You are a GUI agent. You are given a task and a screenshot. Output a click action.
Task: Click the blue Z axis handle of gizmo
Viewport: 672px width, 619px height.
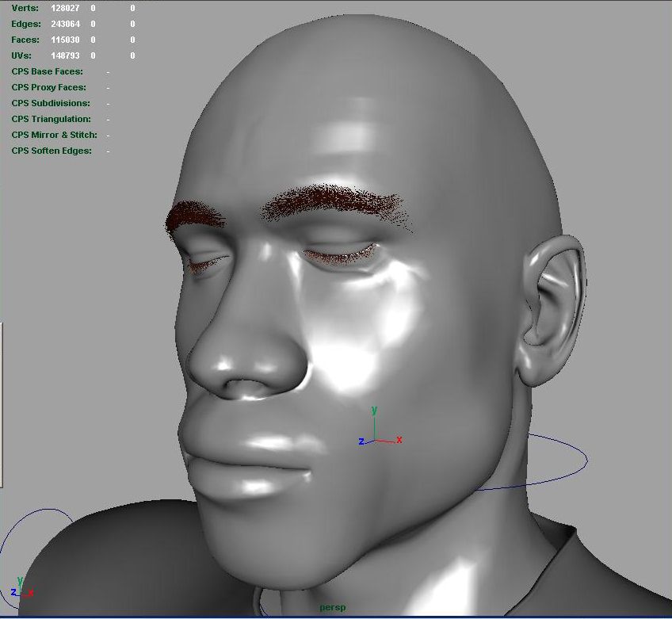point(361,441)
